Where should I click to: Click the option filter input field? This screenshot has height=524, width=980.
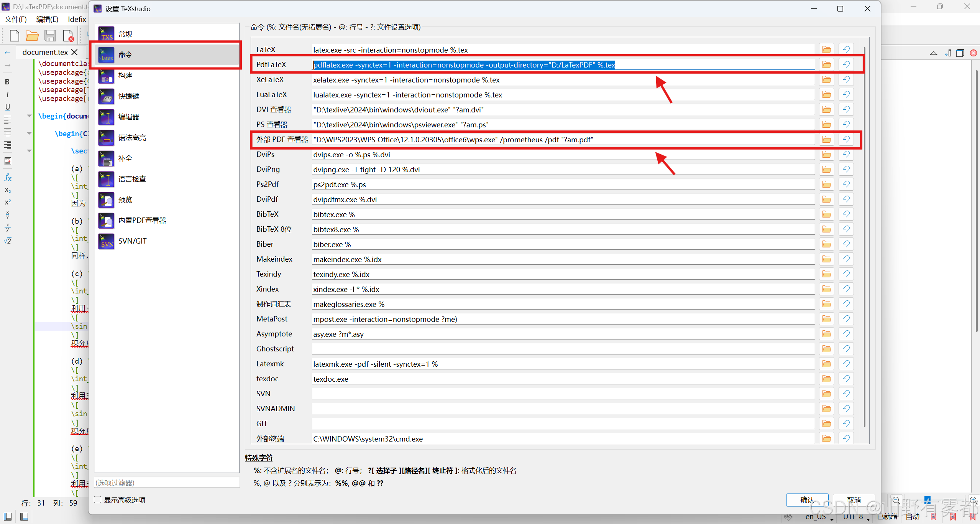point(167,482)
